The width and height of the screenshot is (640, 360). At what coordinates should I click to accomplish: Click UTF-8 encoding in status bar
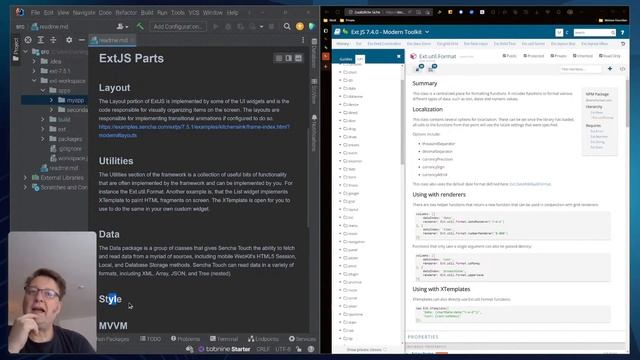click(283, 349)
